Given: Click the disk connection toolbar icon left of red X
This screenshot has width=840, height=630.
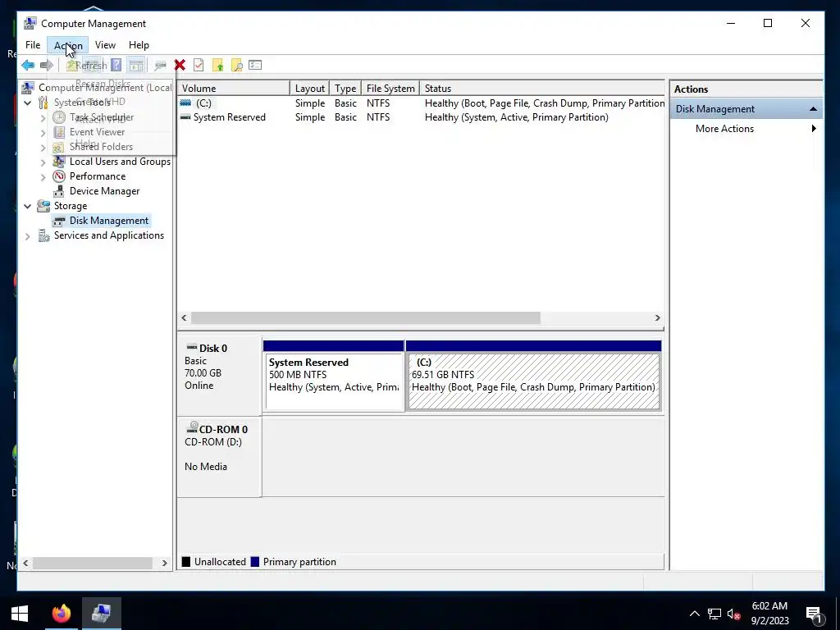Looking at the screenshot, I should [160, 66].
